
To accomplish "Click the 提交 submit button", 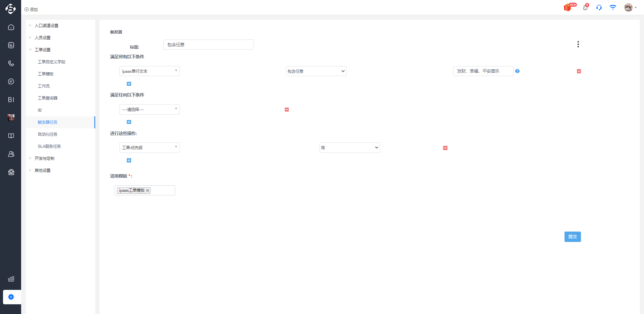I will point(573,237).
